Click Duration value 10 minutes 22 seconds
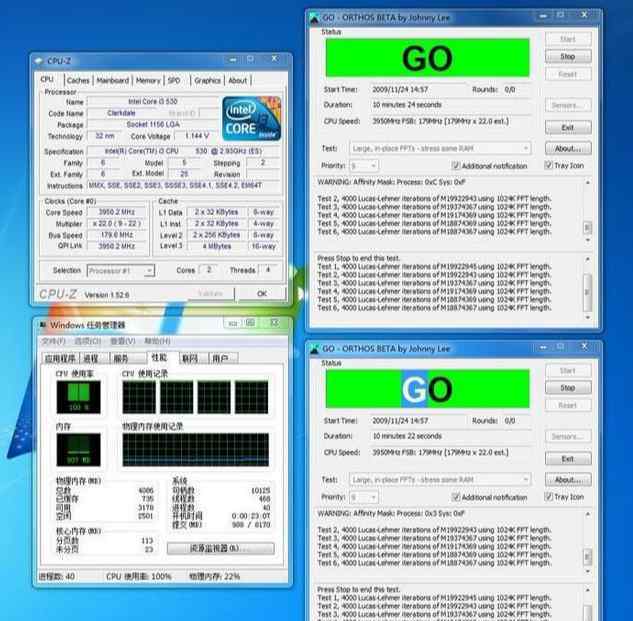 407,436
